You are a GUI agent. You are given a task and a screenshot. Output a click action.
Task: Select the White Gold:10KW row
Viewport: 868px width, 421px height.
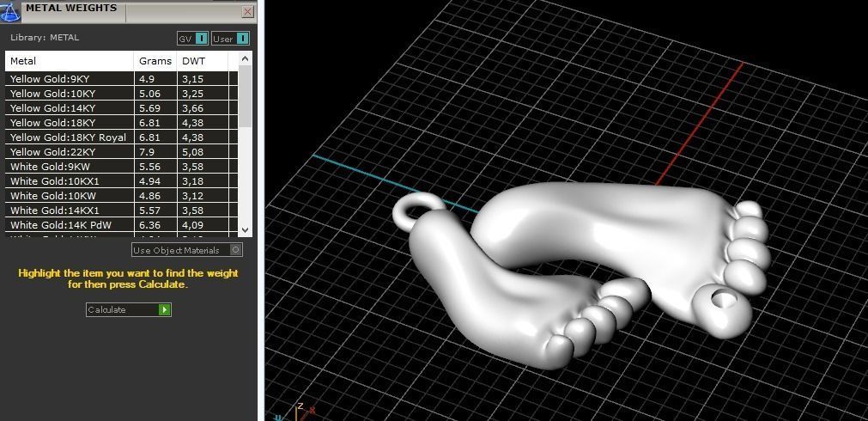[121, 196]
